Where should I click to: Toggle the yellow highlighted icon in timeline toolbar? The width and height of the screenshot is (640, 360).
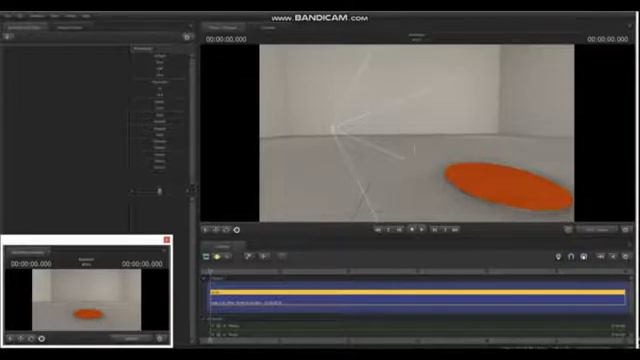217,256
